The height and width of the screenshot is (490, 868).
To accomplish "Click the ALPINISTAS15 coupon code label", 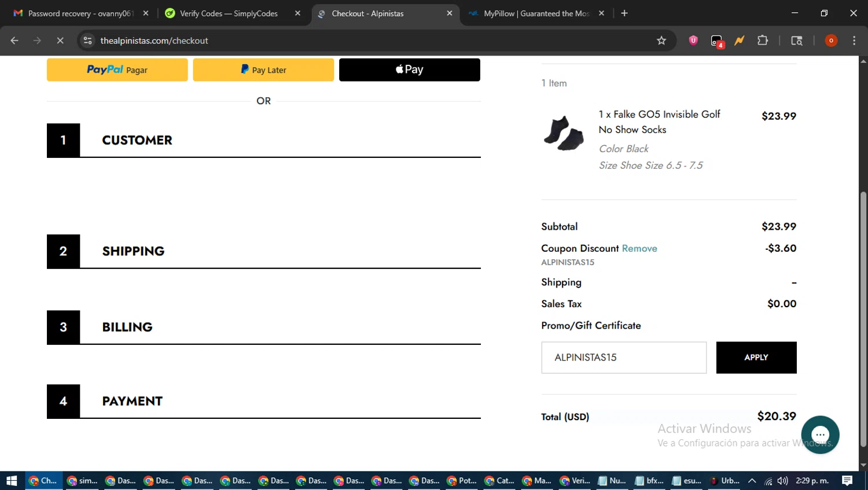I will (x=568, y=262).
